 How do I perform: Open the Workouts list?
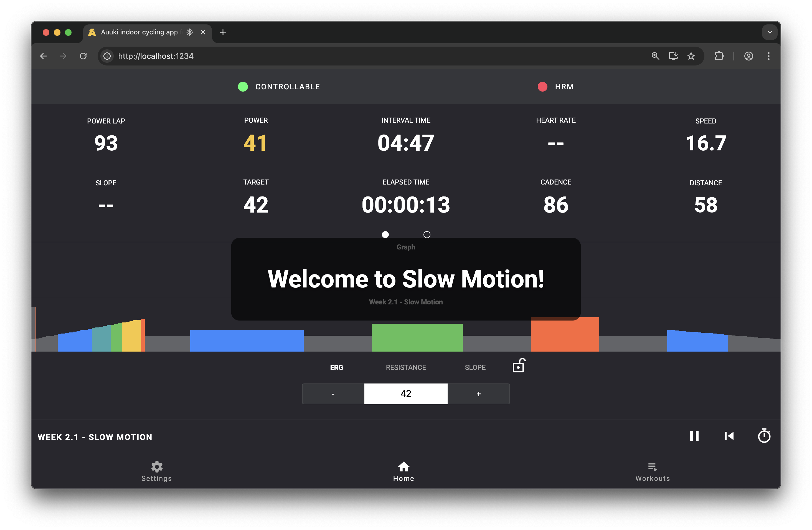pyautogui.click(x=652, y=471)
